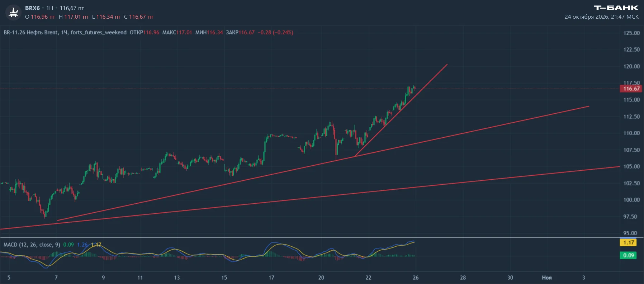
Task: Click the МАКС 117.01 high value
Action: [177, 32]
